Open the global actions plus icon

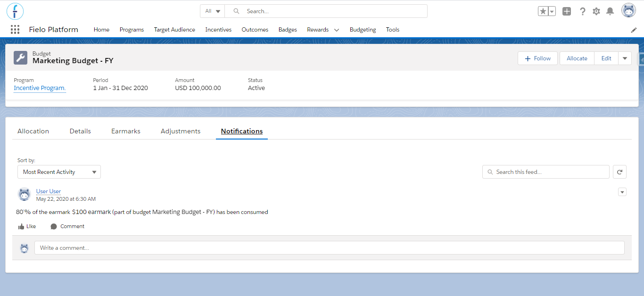567,11
